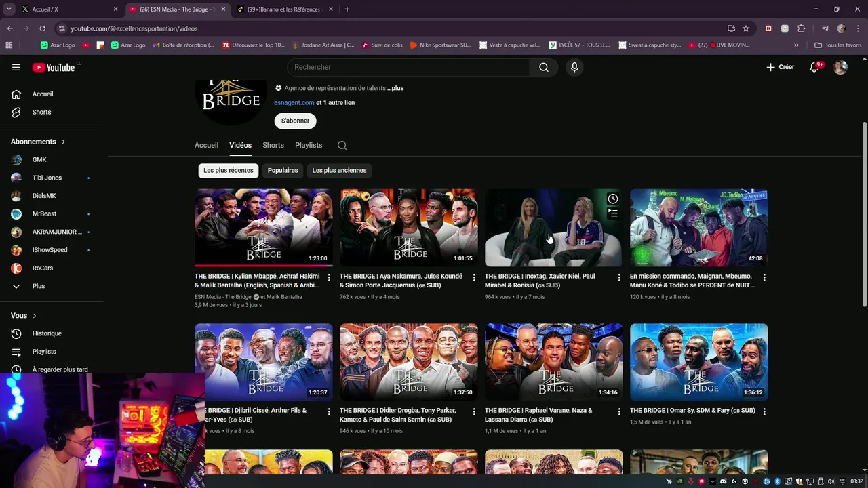Add Inoxtag video to watch later
The height and width of the screenshot is (488, 868).
(612, 199)
